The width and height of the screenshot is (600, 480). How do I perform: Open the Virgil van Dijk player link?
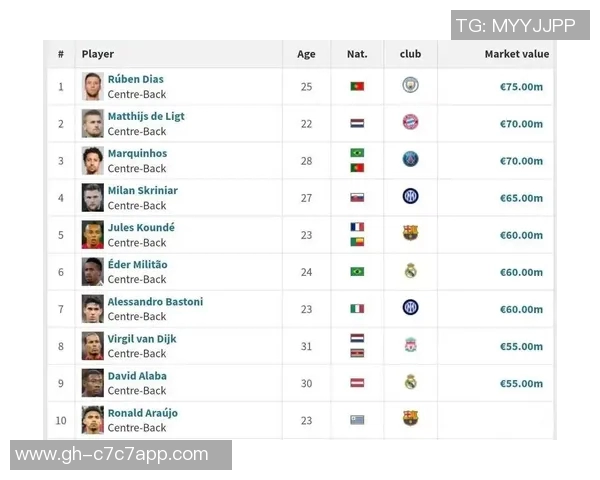pyautogui.click(x=142, y=338)
